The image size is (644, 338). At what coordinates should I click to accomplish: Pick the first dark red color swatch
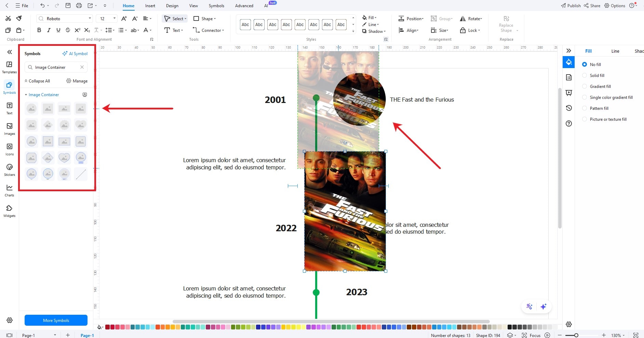[107, 327]
